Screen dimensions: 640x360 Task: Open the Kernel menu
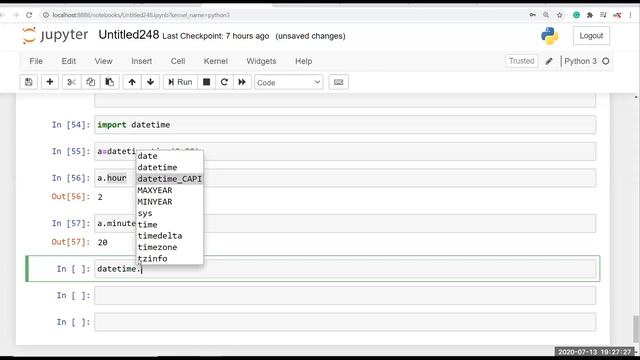[x=216, y=61]
